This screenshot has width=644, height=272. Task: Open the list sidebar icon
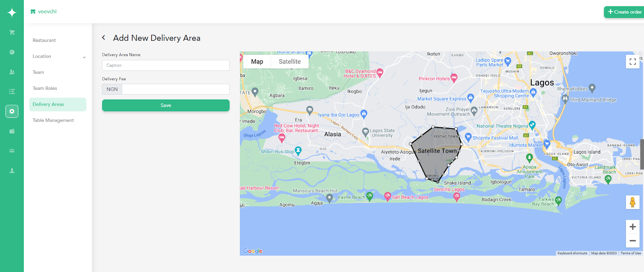point(12,91)
